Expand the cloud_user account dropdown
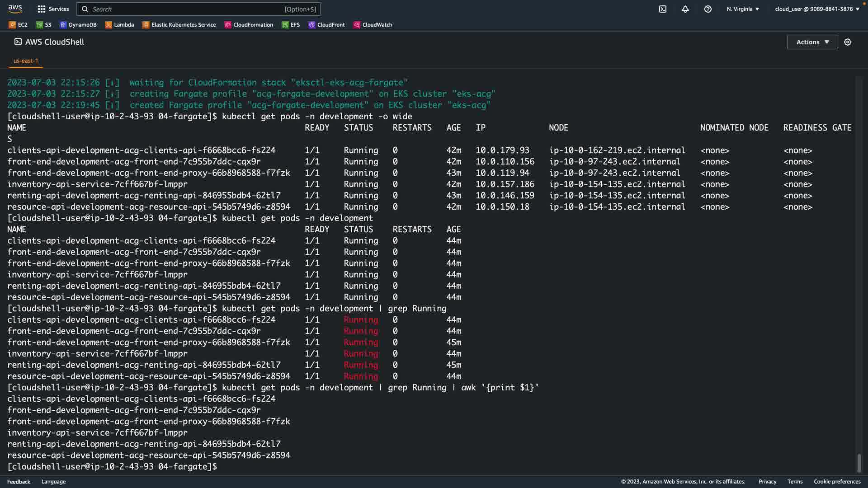The height and width of the screenshot is (488, 868). pyautogui.click(x=817, y=9)
